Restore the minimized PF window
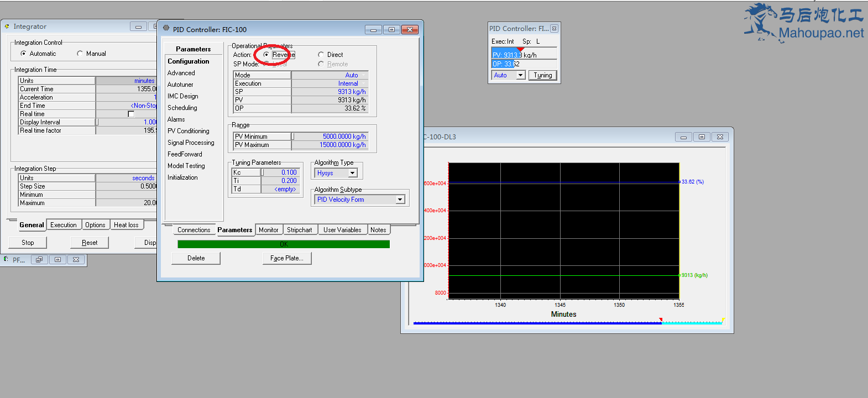This screenshot has width=868, height=398. click(x=39, y=259)
